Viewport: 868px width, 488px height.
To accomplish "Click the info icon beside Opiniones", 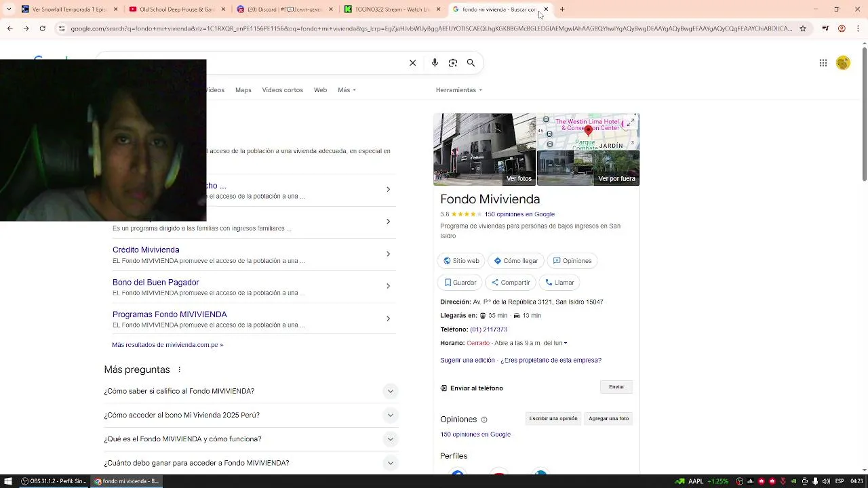I will click(x=484, y=420).
